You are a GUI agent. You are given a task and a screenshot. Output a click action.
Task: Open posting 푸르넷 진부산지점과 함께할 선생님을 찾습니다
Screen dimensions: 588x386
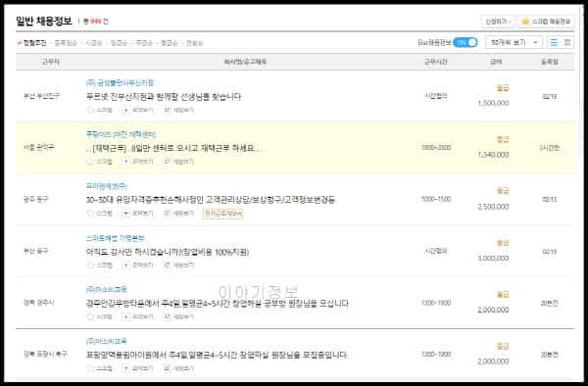(x=164, y=97)
